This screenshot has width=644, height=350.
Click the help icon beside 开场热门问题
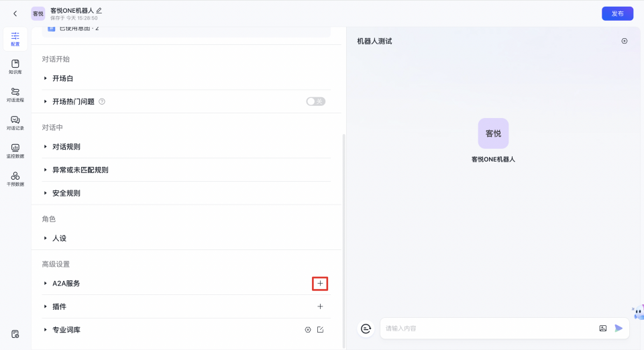102,102
